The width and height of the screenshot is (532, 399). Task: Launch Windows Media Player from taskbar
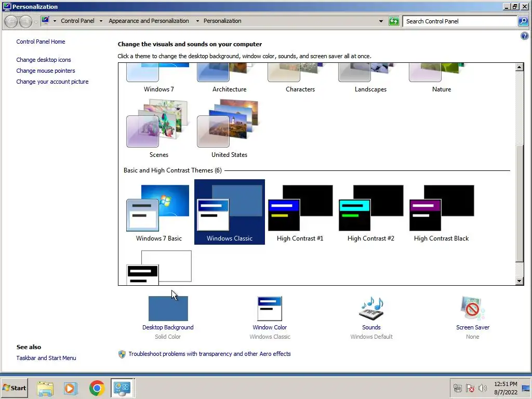[71, 388]
